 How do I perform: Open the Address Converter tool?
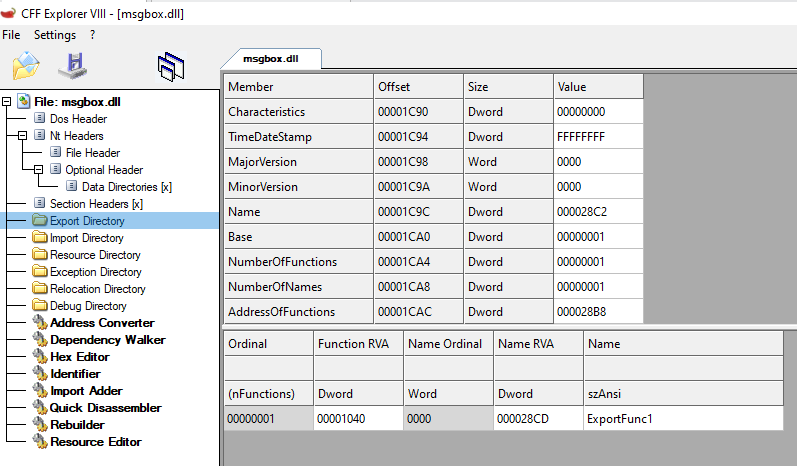tap(102, 323)
